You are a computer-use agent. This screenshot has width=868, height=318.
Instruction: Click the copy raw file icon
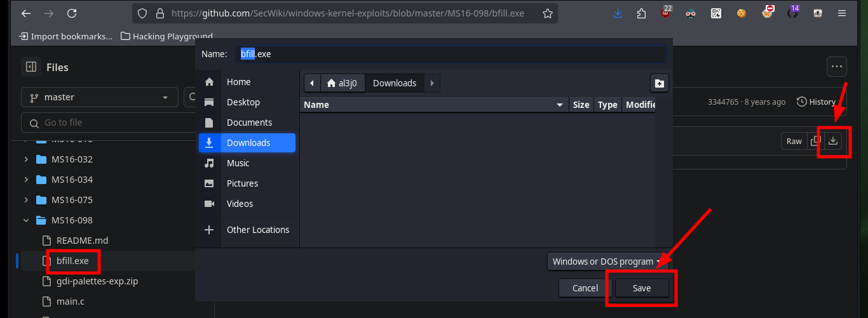(816, 141)
